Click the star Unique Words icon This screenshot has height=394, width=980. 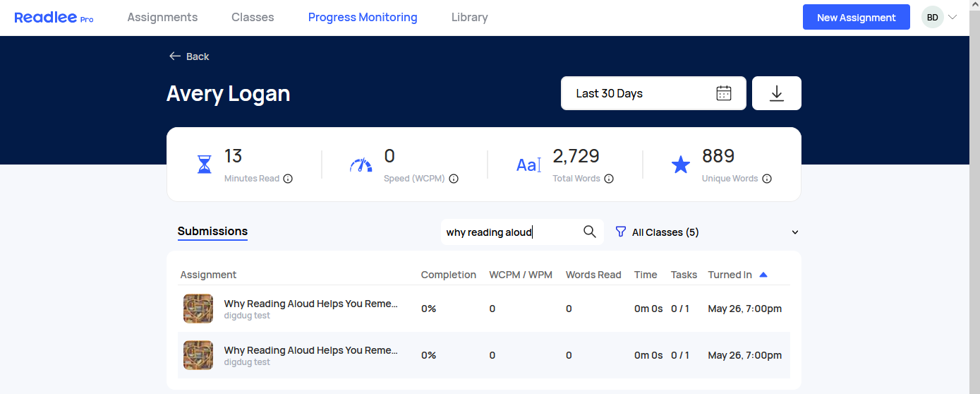tap(680, 165)
